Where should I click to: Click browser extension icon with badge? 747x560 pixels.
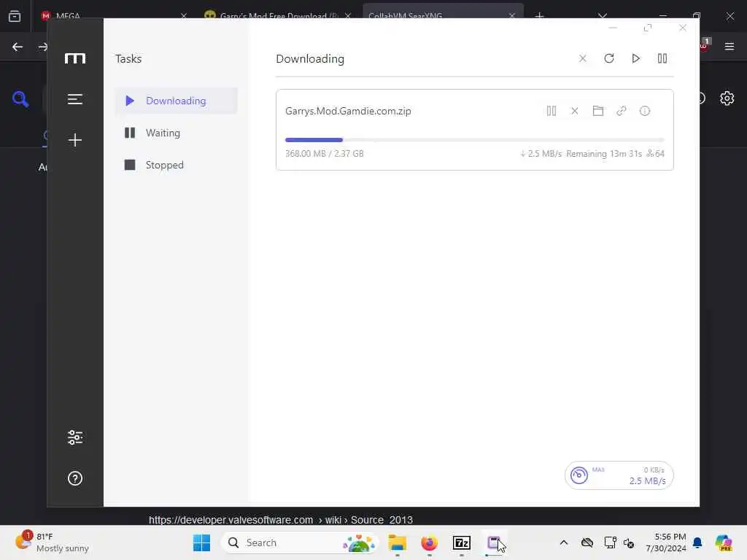pos(705,46)
